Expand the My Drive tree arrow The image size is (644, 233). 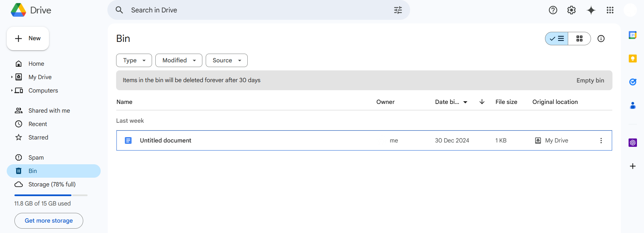coord(12,77)
